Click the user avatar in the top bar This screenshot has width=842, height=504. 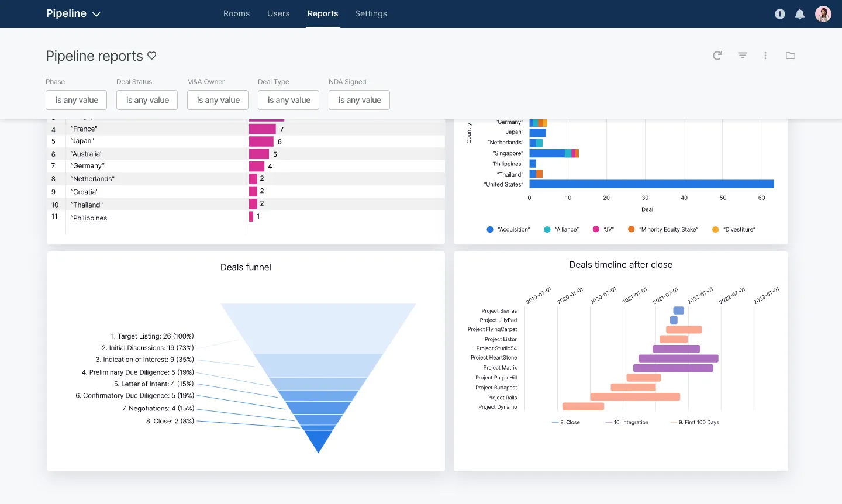tap(823, 14)
